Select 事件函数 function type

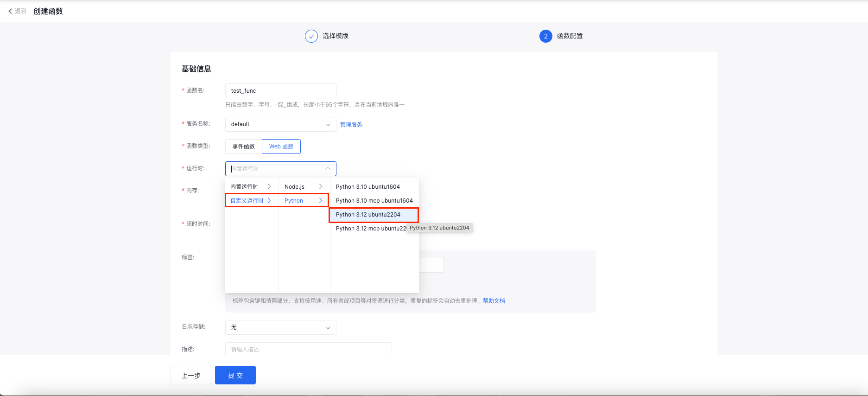[x=243, y=147]
